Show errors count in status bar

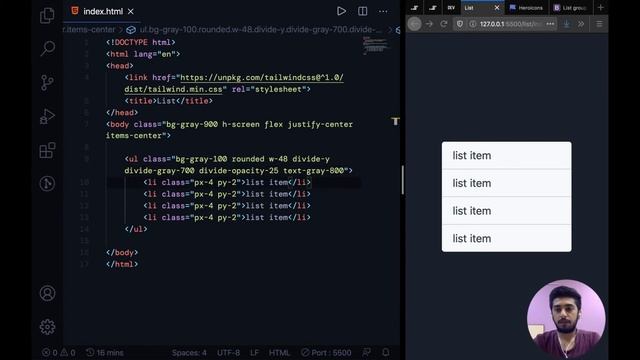pos(50,353)
